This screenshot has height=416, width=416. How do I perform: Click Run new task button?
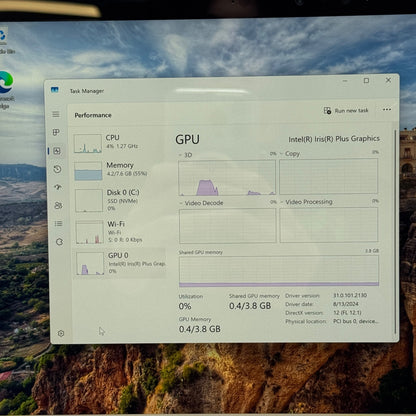pyautogui.click(x=346, y=110)
